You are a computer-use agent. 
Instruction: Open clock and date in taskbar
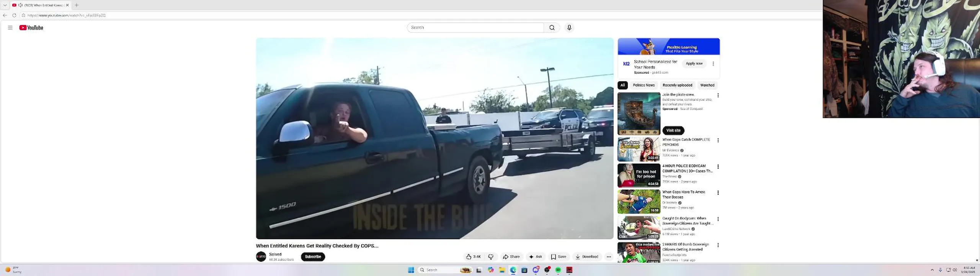(969, 270)
